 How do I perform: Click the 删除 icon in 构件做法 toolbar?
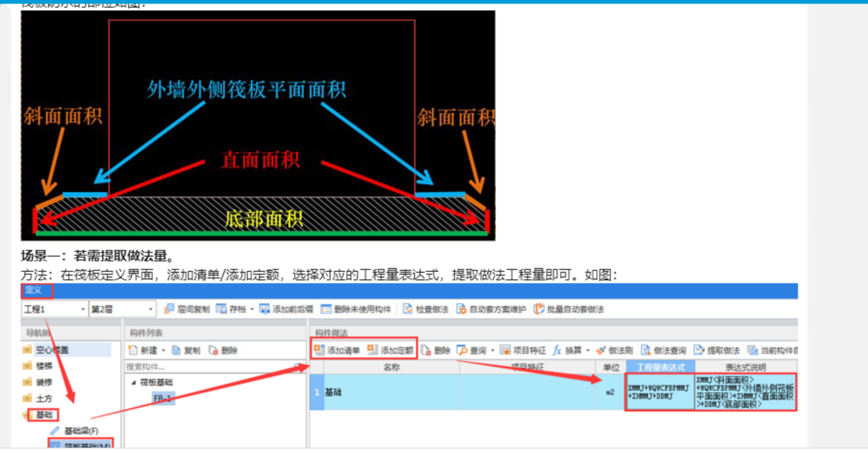[426, 350]
